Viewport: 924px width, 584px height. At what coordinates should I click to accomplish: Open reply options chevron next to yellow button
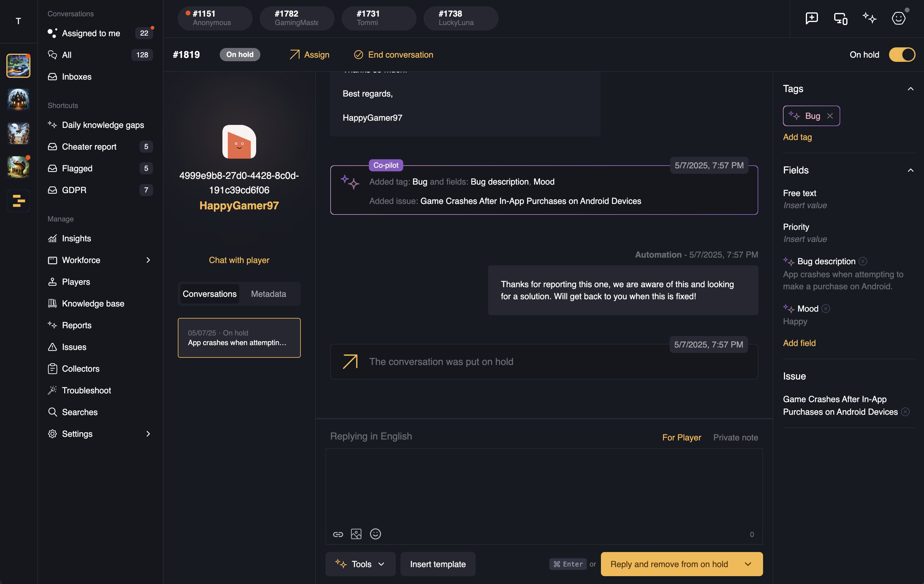pos(748,564)
